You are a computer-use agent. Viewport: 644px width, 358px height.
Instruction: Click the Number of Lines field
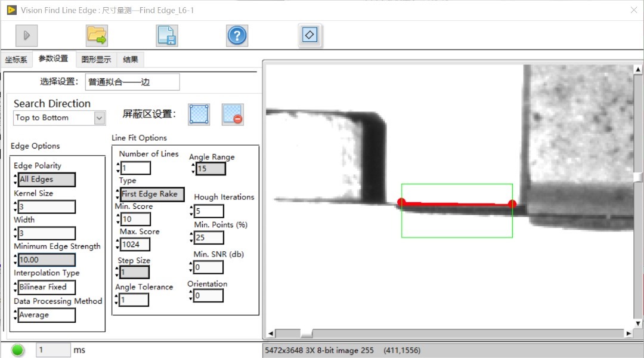tap(136, 168)
